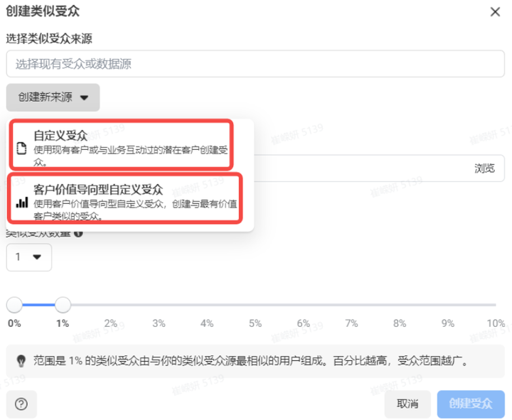Close the 创建类似受众 dialog with X
Image resolution: width=512 pixels, height=420 pixels.
pyautogui.click(x=495, y=11)
